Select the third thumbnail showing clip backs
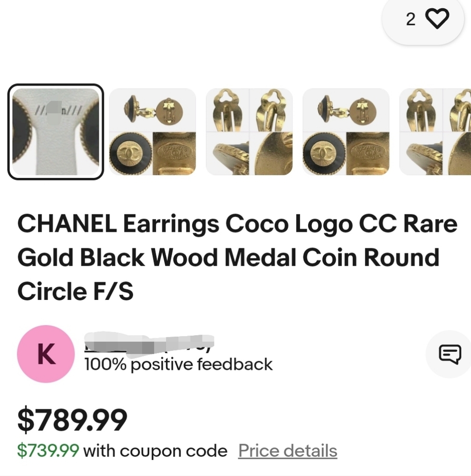The image size is (471, 476). [x=249, y=130]
